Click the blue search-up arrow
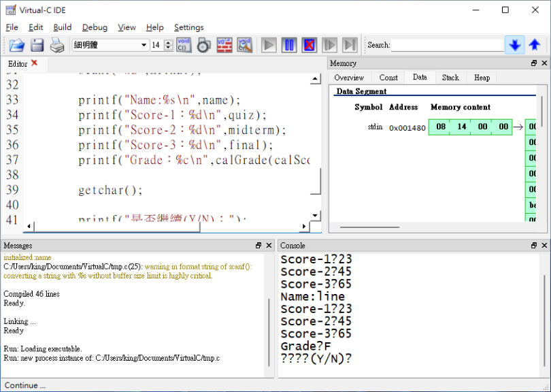Screen dimensions: 551x392 point(535,46)
